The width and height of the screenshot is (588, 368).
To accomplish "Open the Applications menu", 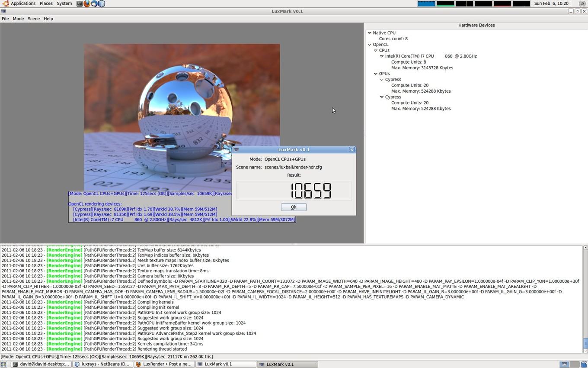I will (23, 3).
